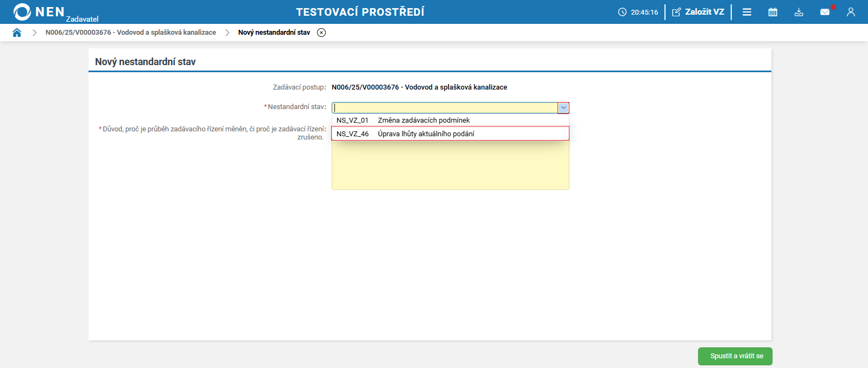Click the Založit VZ button

tap(698, 12)
